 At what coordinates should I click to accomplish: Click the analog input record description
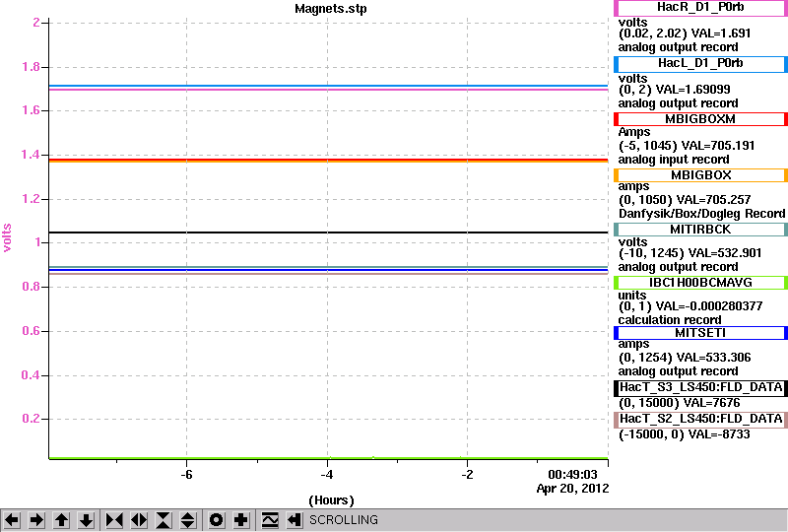[x=674, y=160]
